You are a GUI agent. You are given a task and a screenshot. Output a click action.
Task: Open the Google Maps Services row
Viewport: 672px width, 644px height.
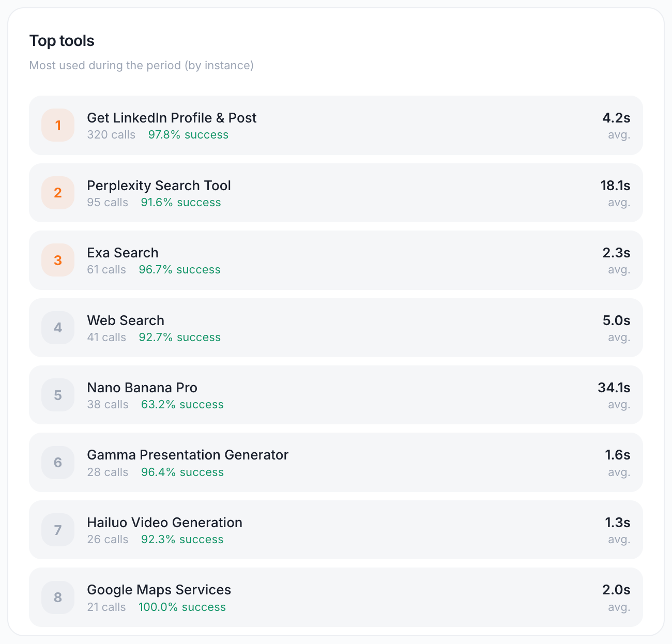click(336, 597)
